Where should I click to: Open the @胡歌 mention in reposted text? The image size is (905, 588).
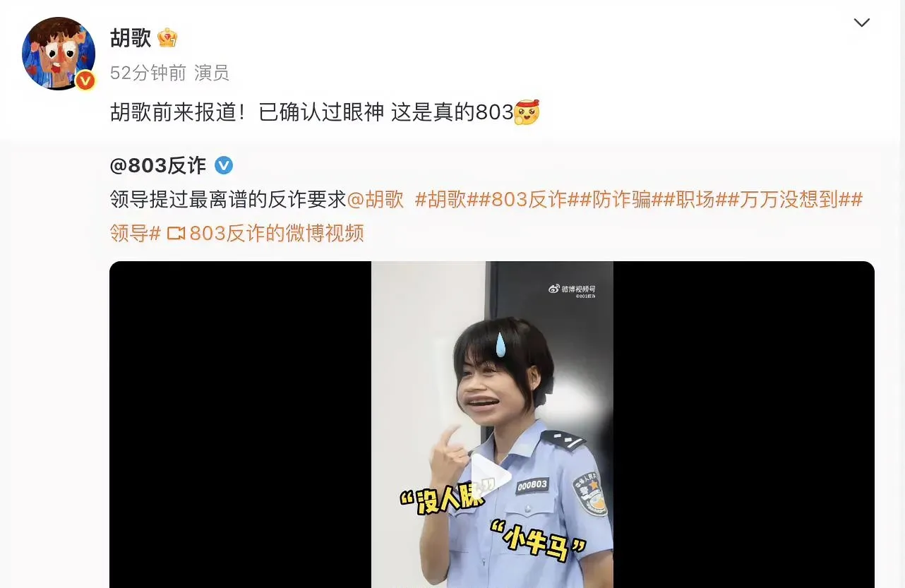pyautogui.click(x=376, y=200)
